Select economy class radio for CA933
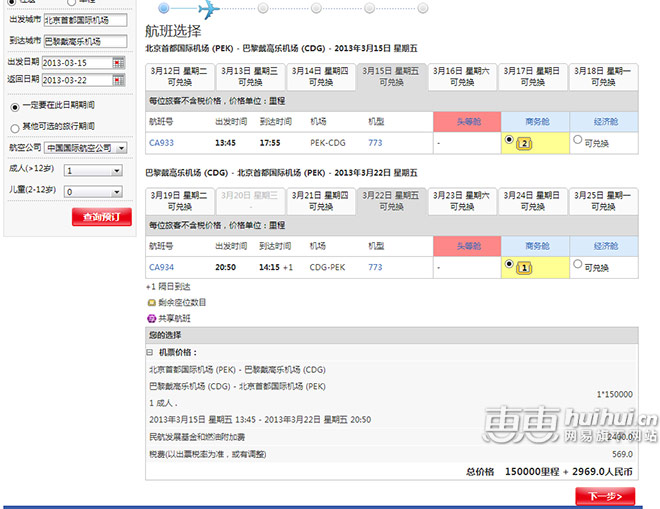This screenshot has width=660, height=509. point(578,139)
